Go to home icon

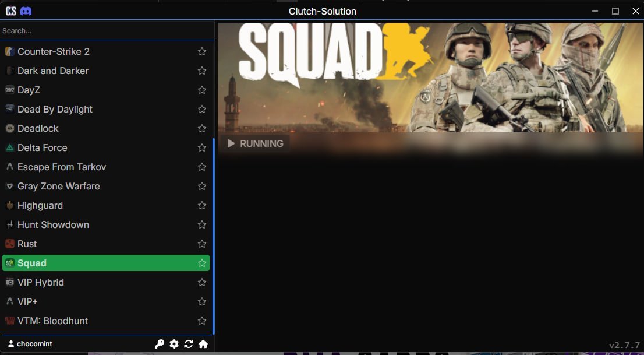203,344
